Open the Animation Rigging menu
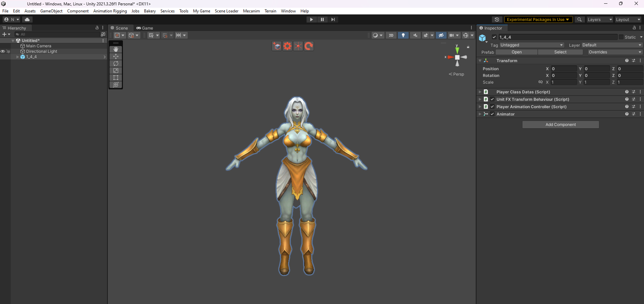This screenshot has height=304, width=644. click(110, 11)
